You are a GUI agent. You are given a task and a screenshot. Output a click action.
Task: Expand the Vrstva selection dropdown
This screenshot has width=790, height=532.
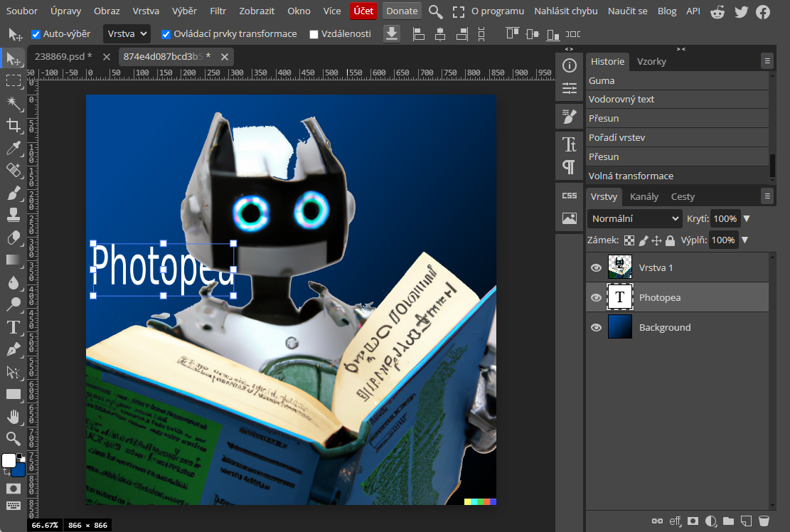click(127, 34)
